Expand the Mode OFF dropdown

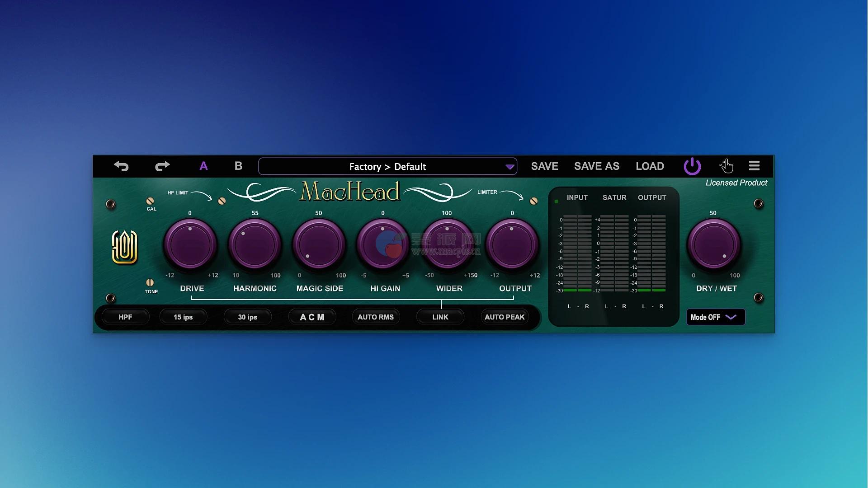pyautogui.click(x=715, y=317)
